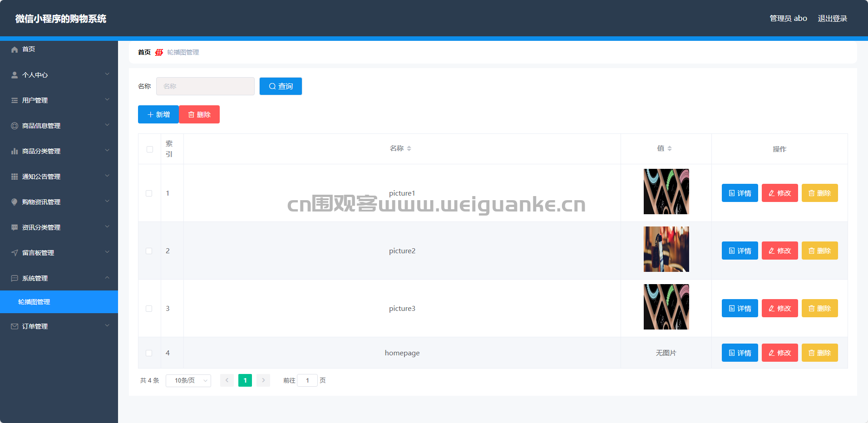The width and height of the screenshot is (868, 423).
Task: Click the person icon beside 个人中心
Action: [x=15, y=75]
